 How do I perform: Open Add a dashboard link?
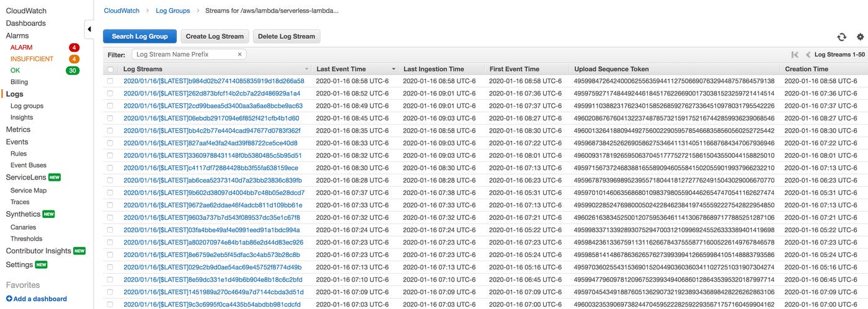(40, 298)
